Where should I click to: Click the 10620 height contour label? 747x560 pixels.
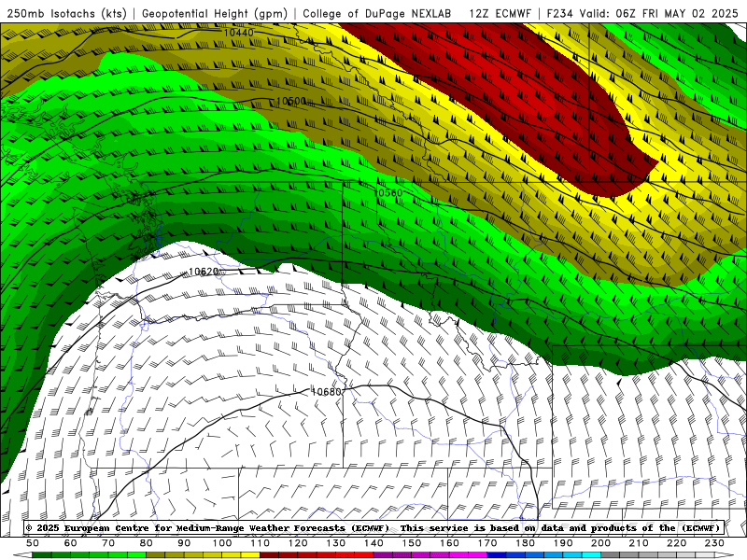point(204,272)
